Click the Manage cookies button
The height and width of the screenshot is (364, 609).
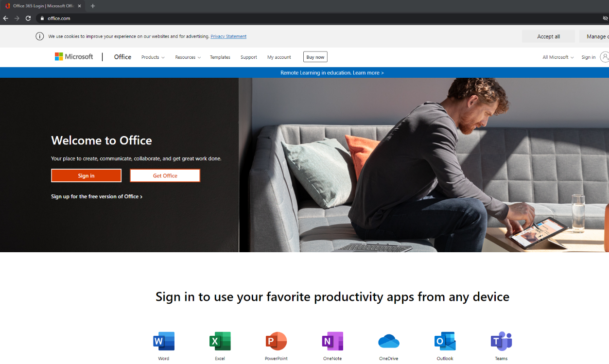coord(594,36)
